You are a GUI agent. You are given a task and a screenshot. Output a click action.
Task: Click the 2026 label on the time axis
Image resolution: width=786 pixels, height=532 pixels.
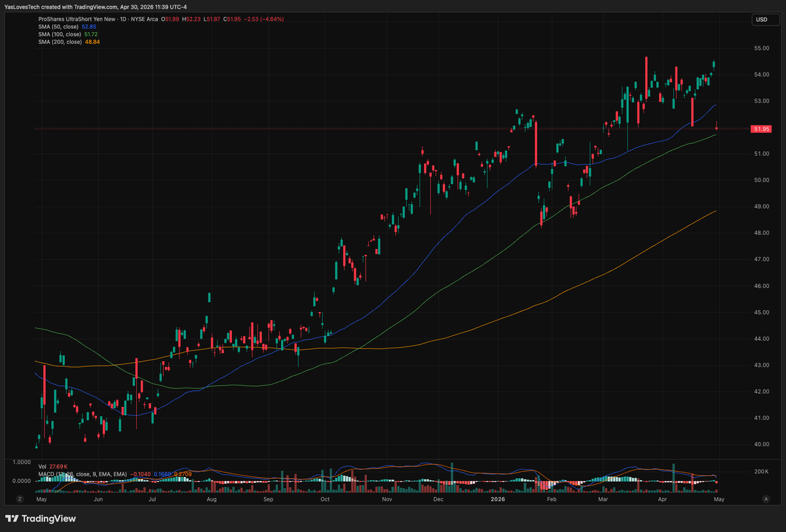(496, 499)
